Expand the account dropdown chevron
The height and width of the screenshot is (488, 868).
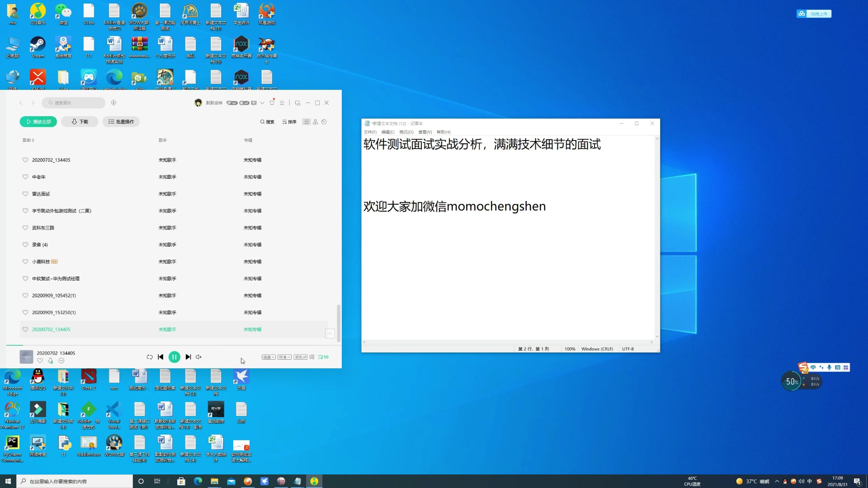tap(262, 103)
